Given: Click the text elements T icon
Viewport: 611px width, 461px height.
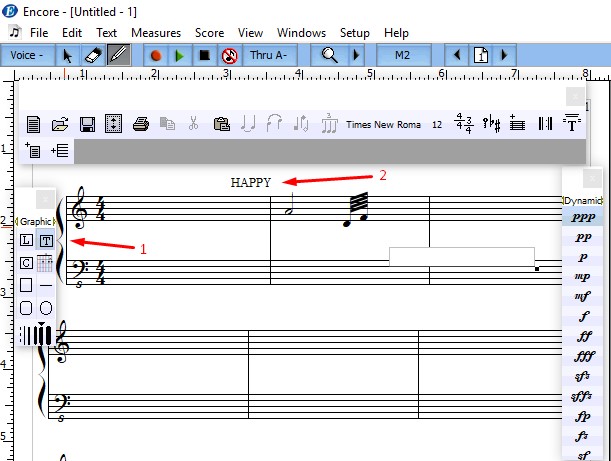Looking at the screenshot, I should click(572, 123).
